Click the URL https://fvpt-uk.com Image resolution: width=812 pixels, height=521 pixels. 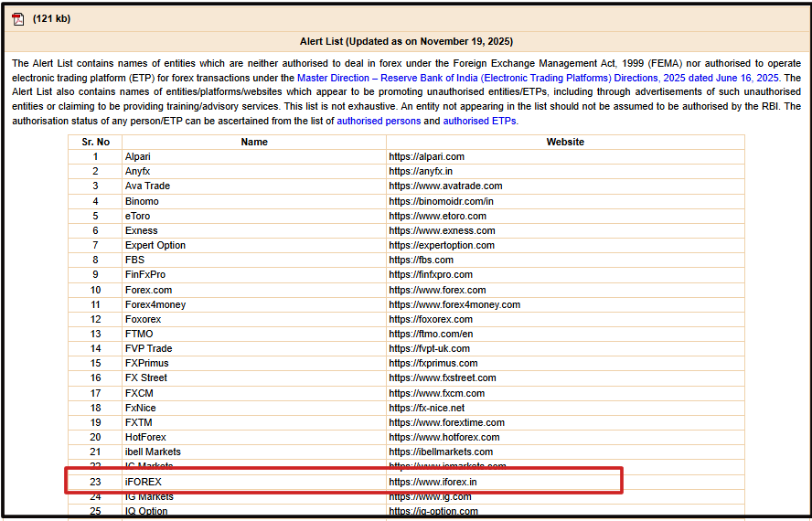429,348
